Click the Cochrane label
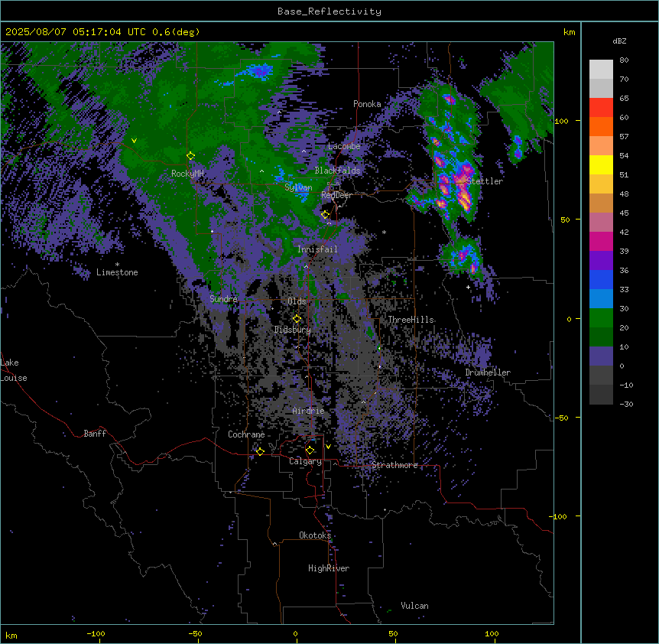This screenshot has width=659, height=644. pos(246,434)
